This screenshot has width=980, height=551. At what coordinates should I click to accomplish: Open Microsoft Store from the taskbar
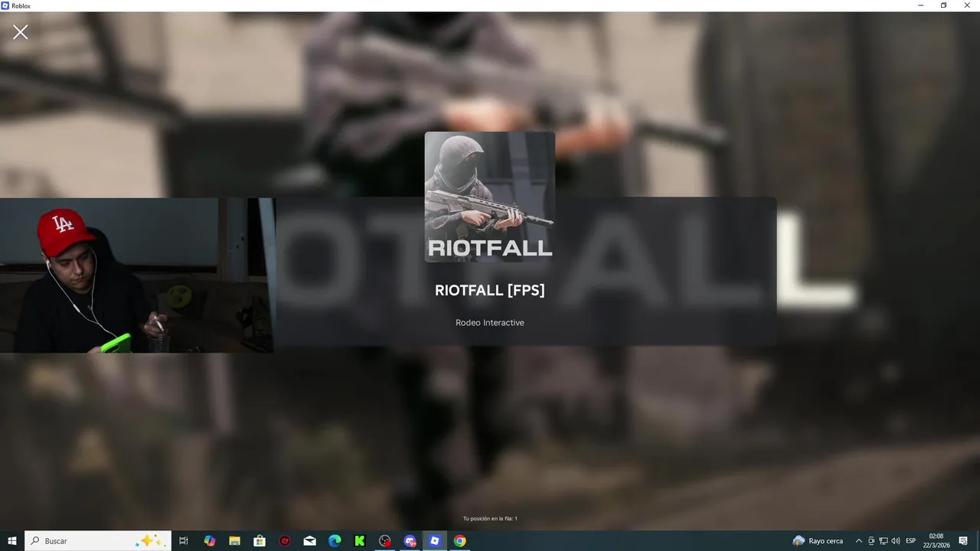pyautogui.click(x=260, y=541)
